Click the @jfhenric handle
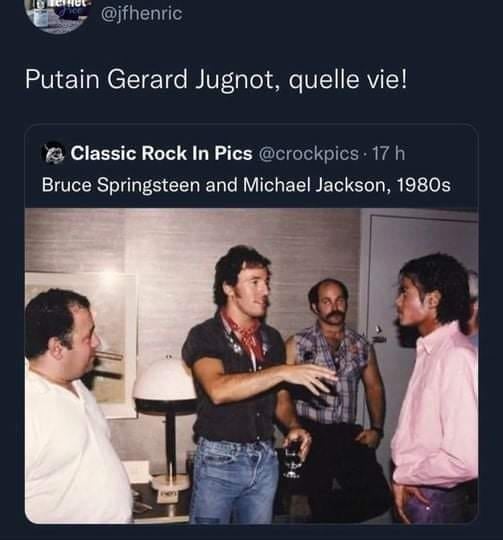The image size is (503, 540). point(142,14)
